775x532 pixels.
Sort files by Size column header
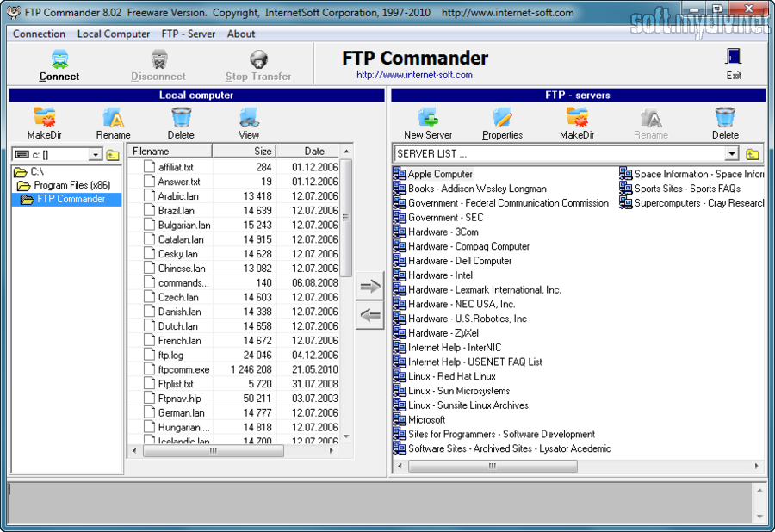[x=245, y=152]
